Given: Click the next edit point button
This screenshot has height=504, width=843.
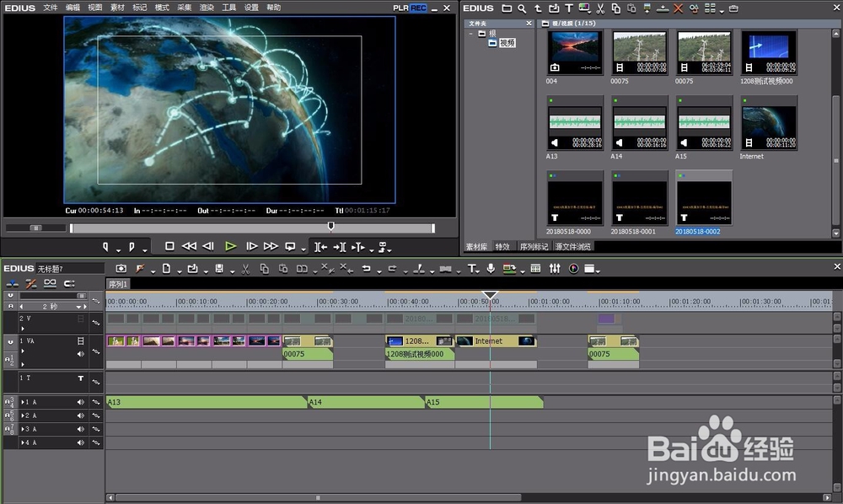Looking at the screenshot, I should (339, 247).
